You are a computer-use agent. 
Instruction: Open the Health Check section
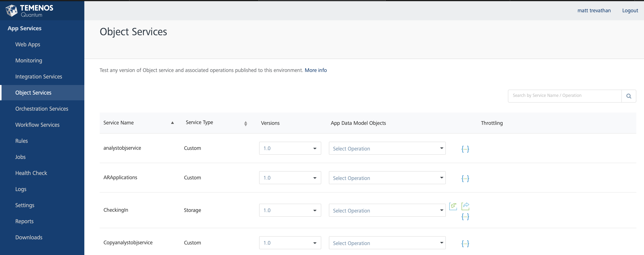pos(31,172)
